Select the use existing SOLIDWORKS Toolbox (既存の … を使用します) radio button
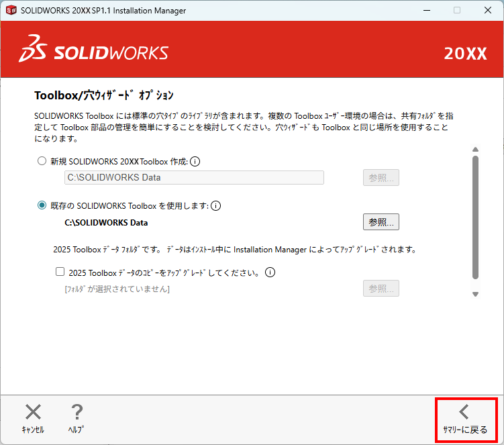This screenshot has height=445, width=504. coord(42,205)
